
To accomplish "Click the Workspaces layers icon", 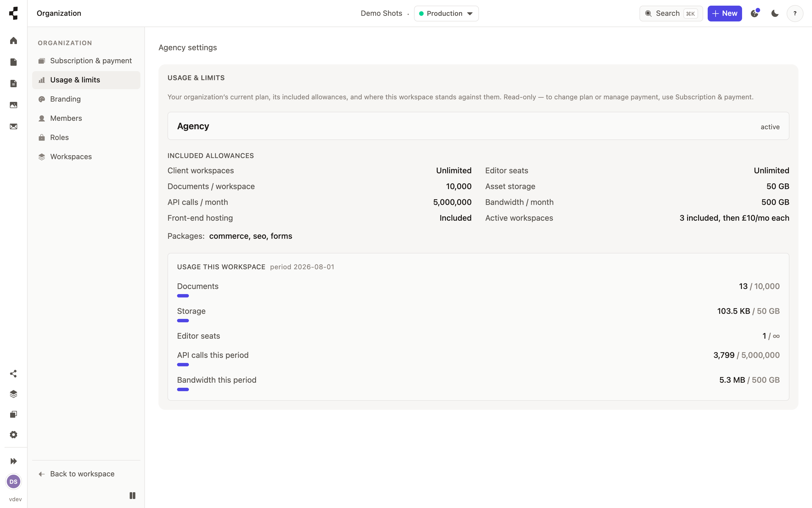I will (x=42, y=157).
